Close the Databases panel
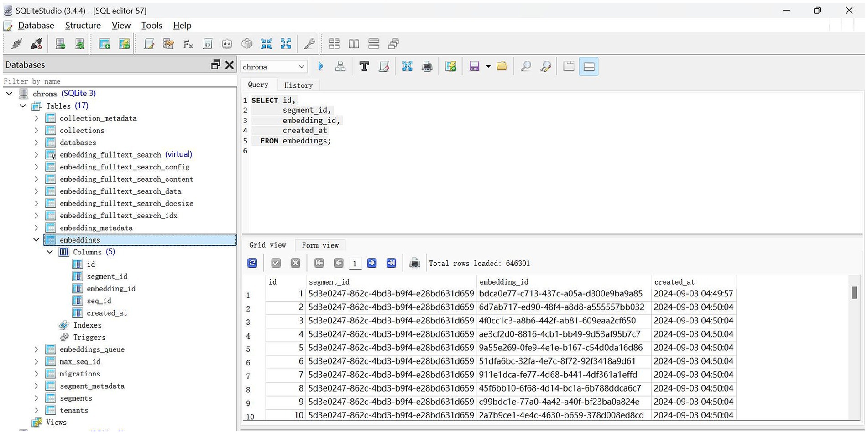The width and height of the screenshot is (868, 434). [x=230, y=64]
